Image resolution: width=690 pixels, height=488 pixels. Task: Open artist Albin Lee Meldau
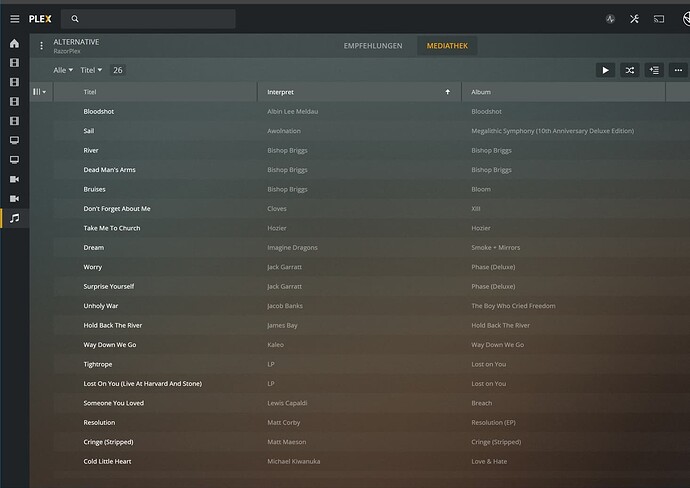(293, 111)
